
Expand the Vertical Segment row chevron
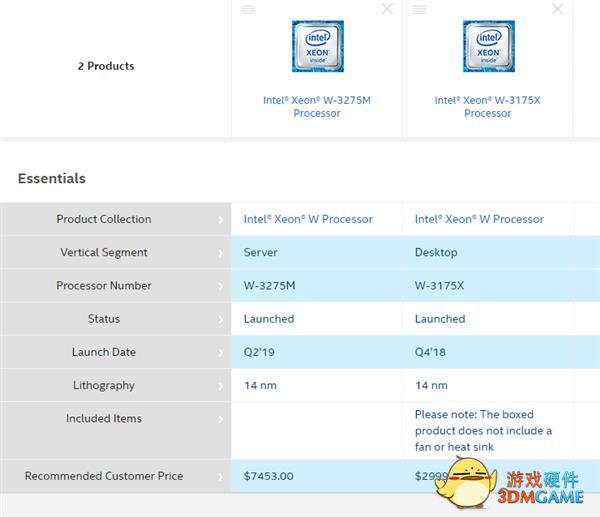tap(220, 253)
